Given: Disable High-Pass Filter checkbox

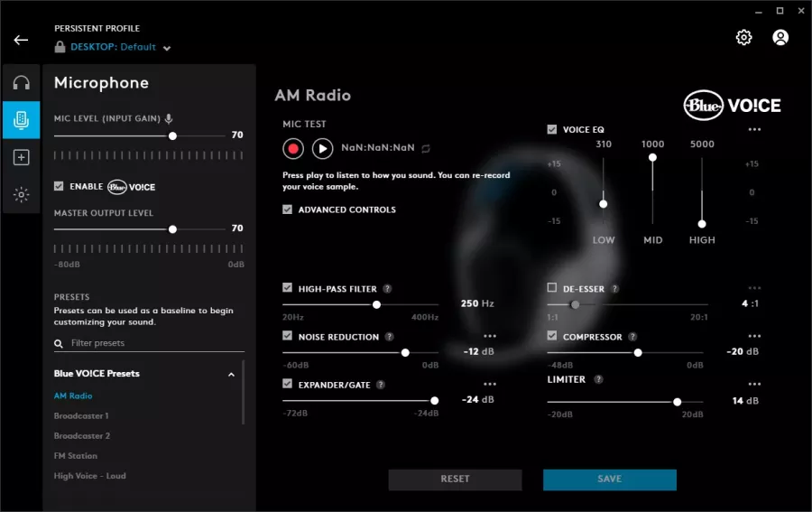Looking at the screenshot, I should pyautogui.click(x=288, y=288).
